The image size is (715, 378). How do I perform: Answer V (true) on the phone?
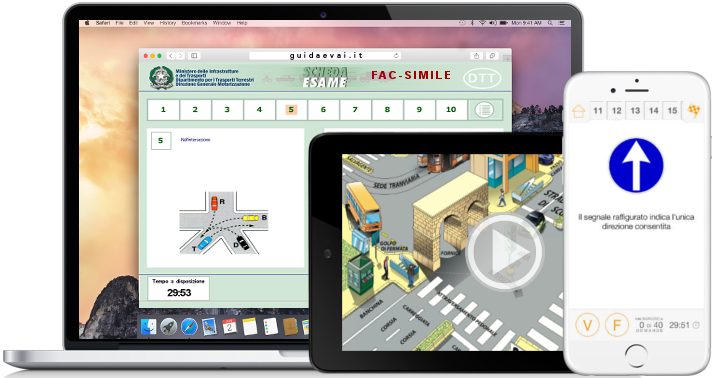[x=587, y=325]
